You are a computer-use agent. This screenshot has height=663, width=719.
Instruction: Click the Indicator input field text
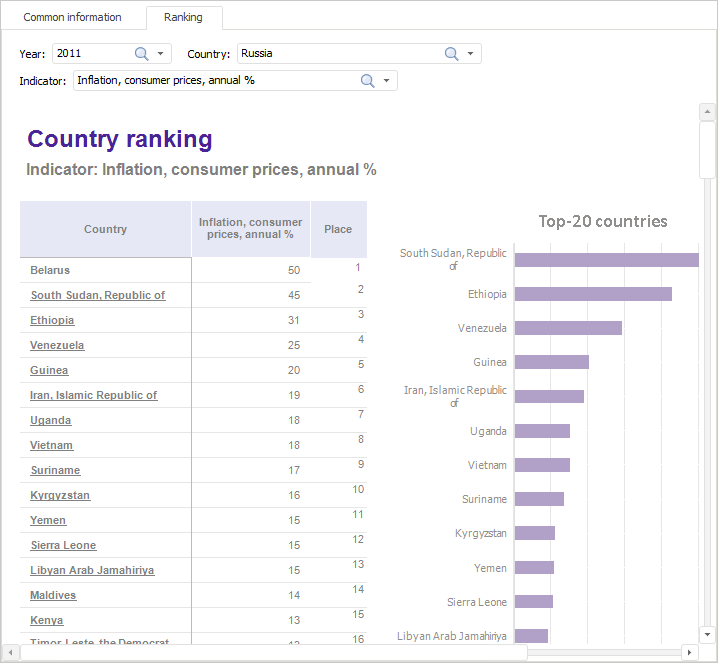tap(215, 81)
